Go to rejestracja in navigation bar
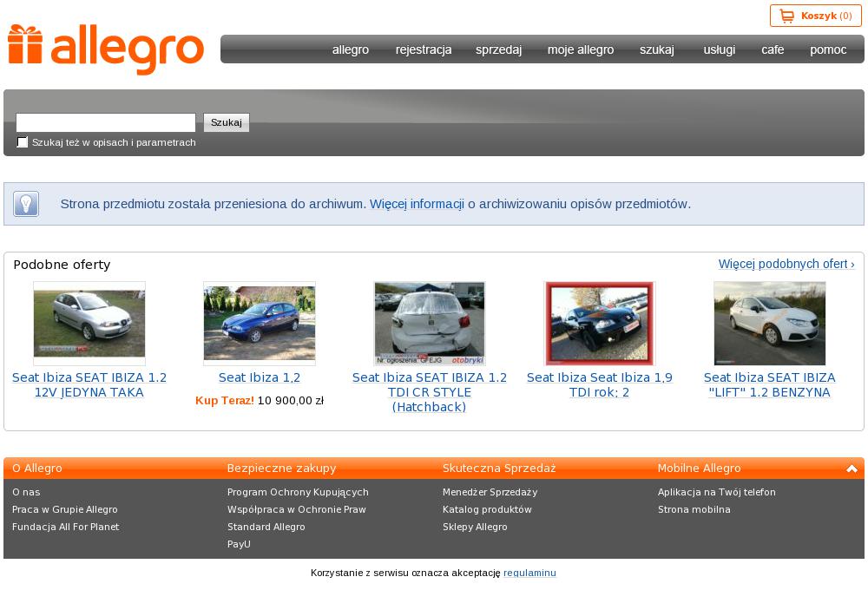The height and width of the screenshot is (590, 868). pos(424,49)
